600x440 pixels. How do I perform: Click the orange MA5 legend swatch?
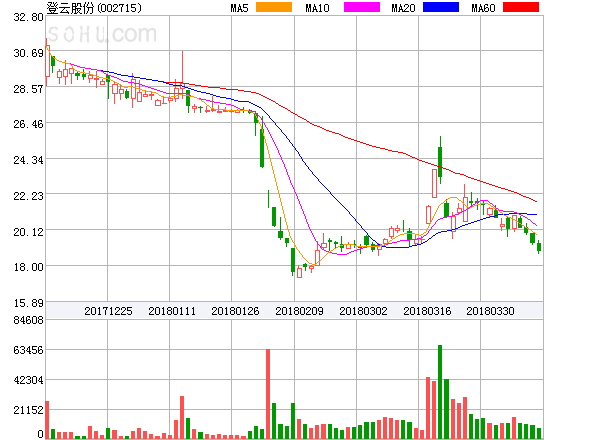click(274, 7)
